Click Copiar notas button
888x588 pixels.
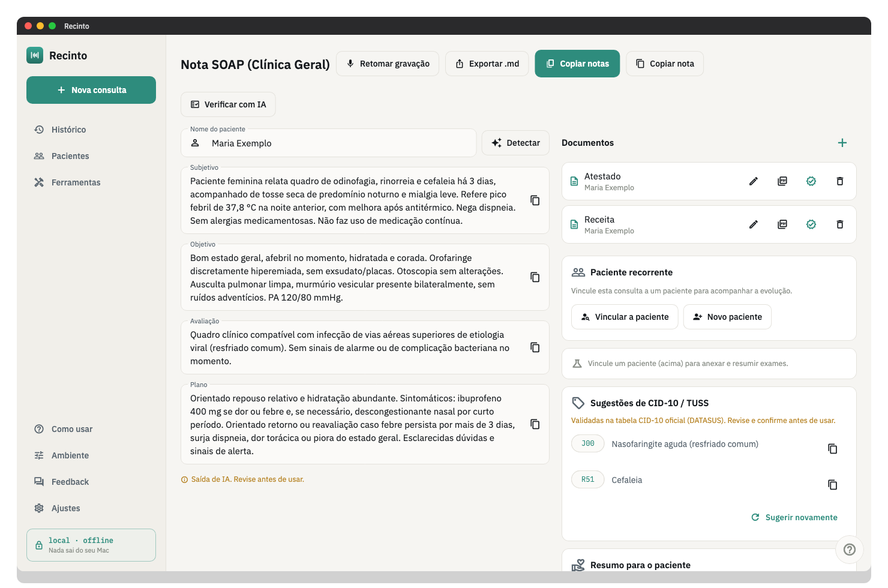577,64
